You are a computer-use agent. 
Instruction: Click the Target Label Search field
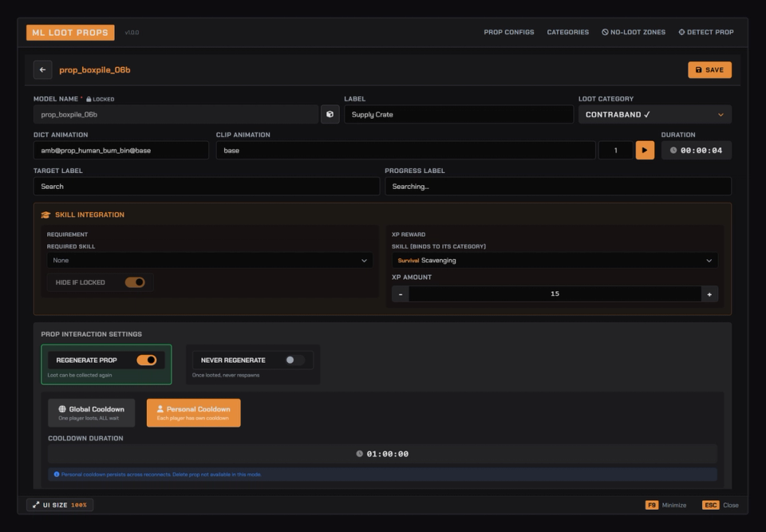[x=207, y=187]
